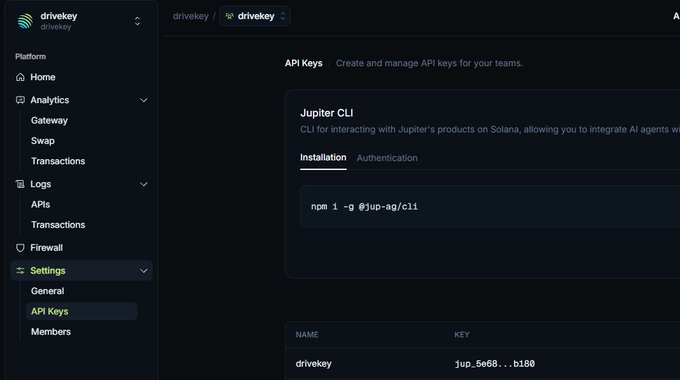Switch to the Installation tab
Viewport: 680px width, 380px height.
323,158
